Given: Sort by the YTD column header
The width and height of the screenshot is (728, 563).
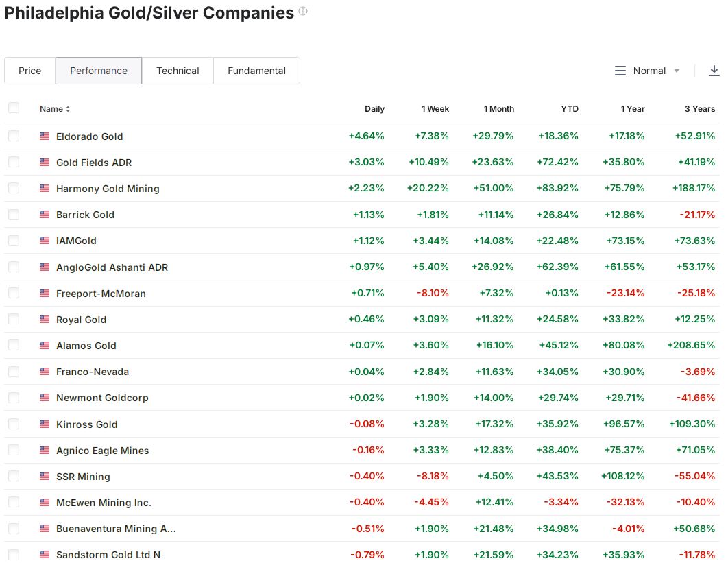Looking at the screenshot, I should pos(569,109).
